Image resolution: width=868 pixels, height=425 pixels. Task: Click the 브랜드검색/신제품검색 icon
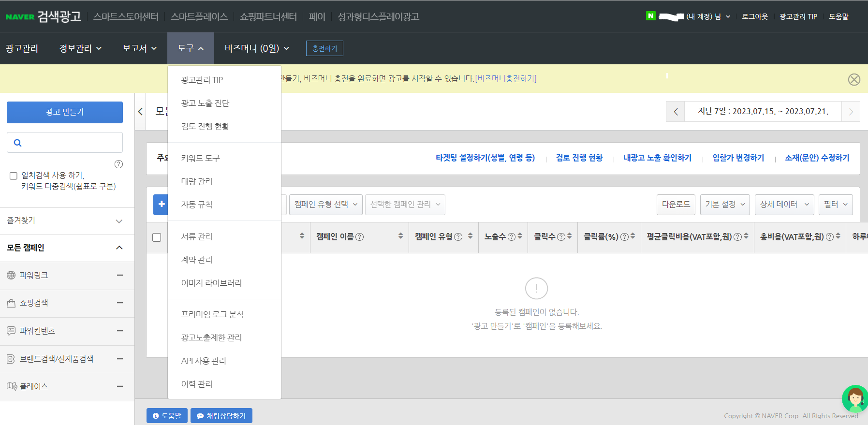click(11, 359)
